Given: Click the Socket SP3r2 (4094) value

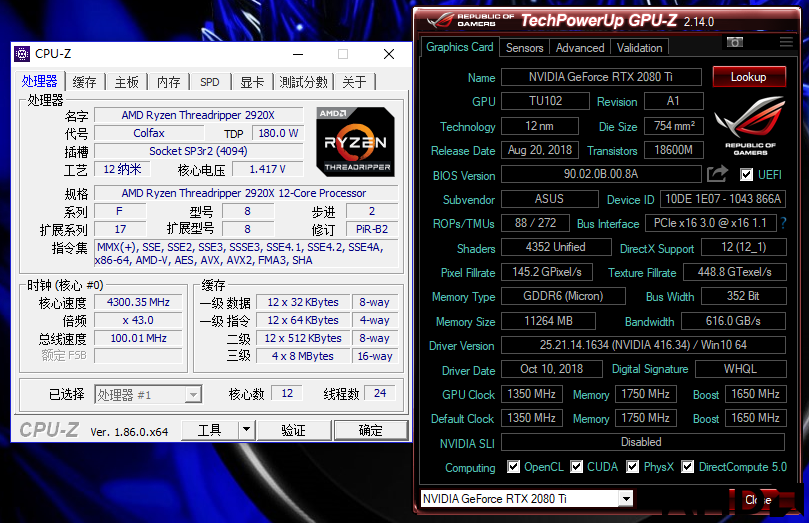Looking at the screenshot, I should (198, 151).
